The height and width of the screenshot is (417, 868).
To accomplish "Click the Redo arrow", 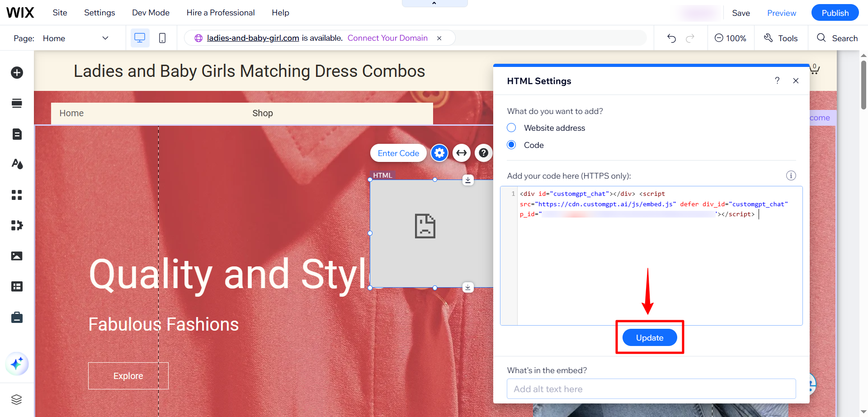I will pos(690,38).
